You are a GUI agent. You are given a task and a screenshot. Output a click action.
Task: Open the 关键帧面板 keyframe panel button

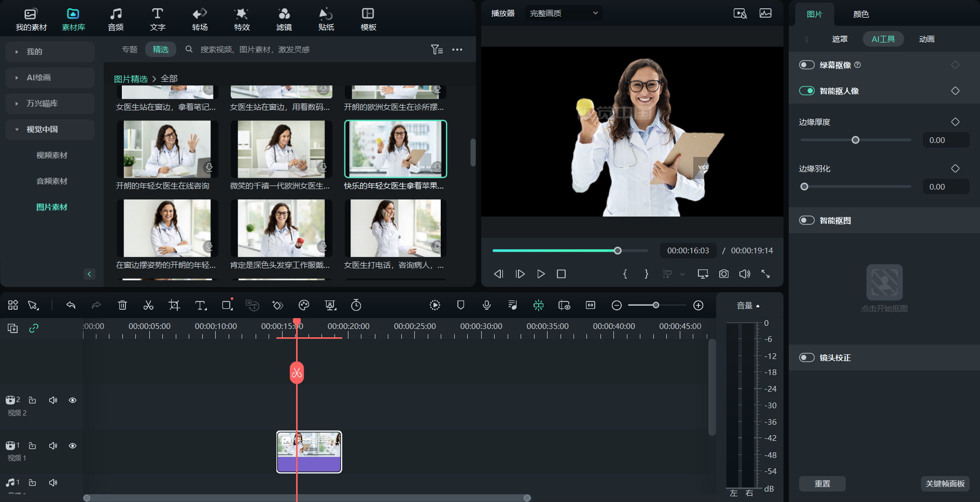pyautogui.click(x=945, y=483)
